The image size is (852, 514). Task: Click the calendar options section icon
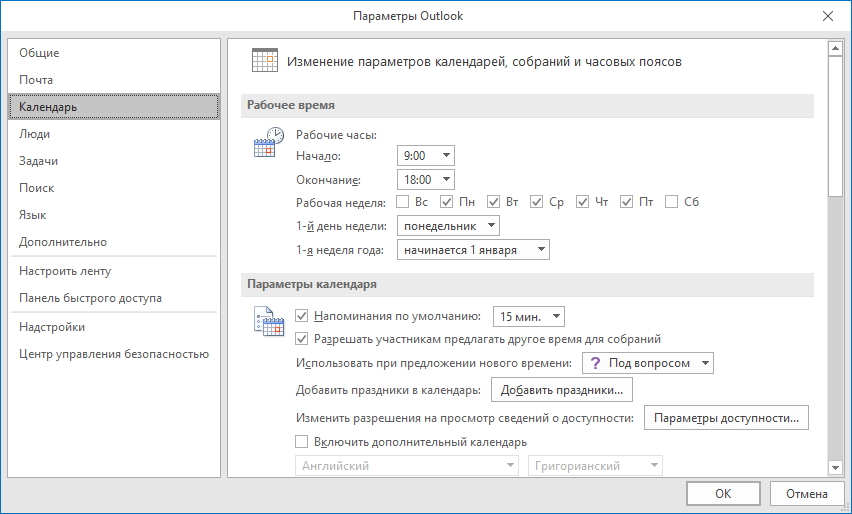tap(269, 321)
